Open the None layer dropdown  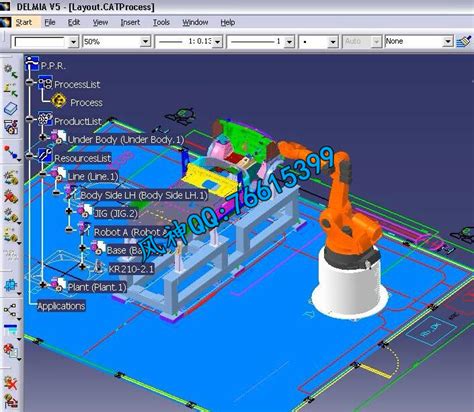point(448,42)
